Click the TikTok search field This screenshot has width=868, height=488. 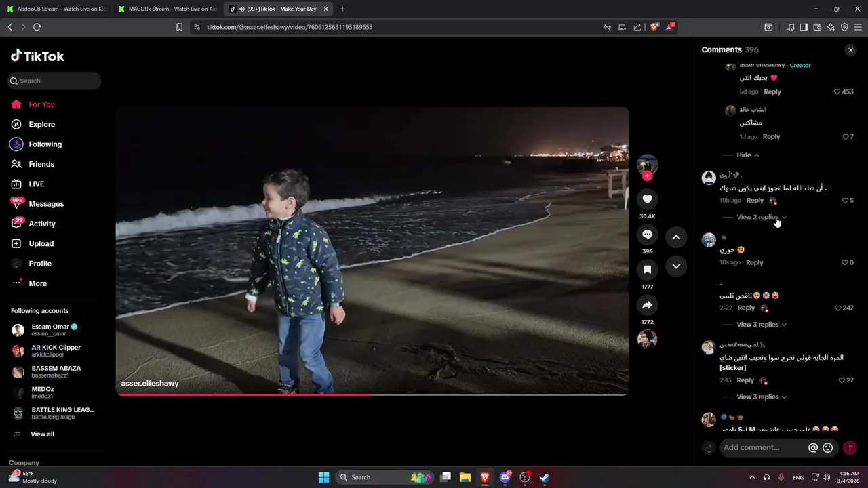click(54, 81)
